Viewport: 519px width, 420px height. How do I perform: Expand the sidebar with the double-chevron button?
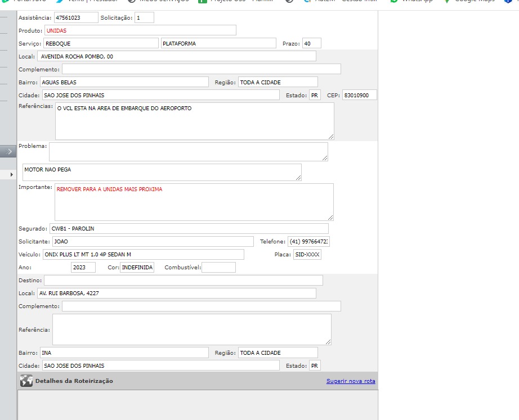click(8, 151)
